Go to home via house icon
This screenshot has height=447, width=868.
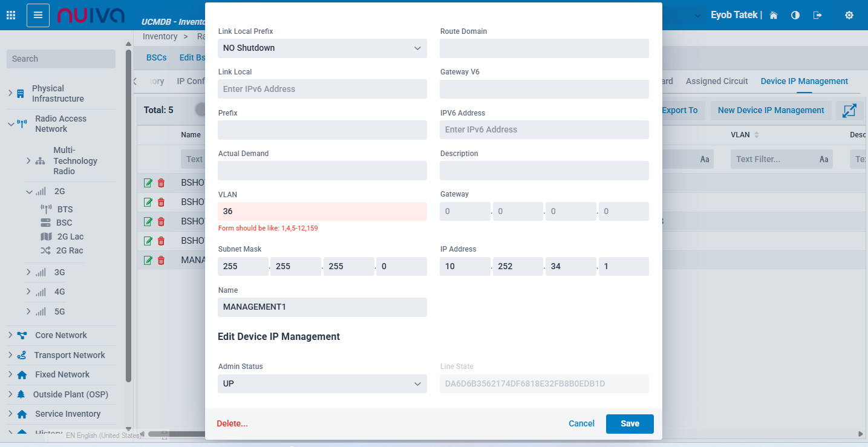coord(773,15)
